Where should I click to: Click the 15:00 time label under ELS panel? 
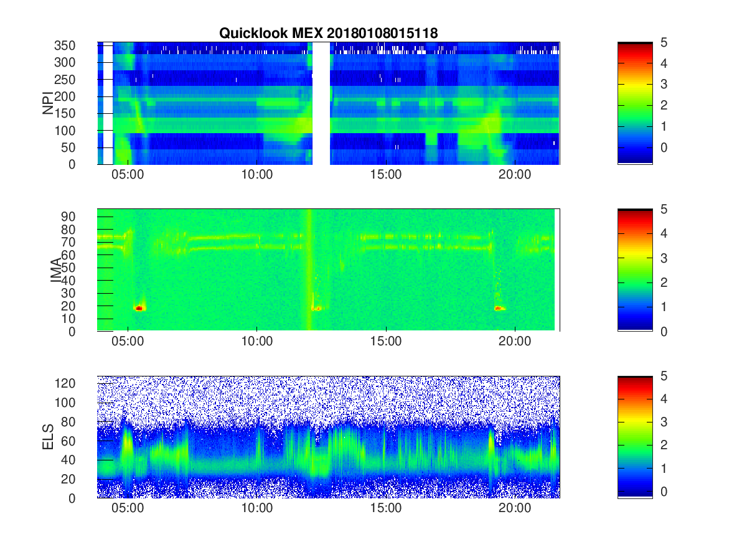385,509
